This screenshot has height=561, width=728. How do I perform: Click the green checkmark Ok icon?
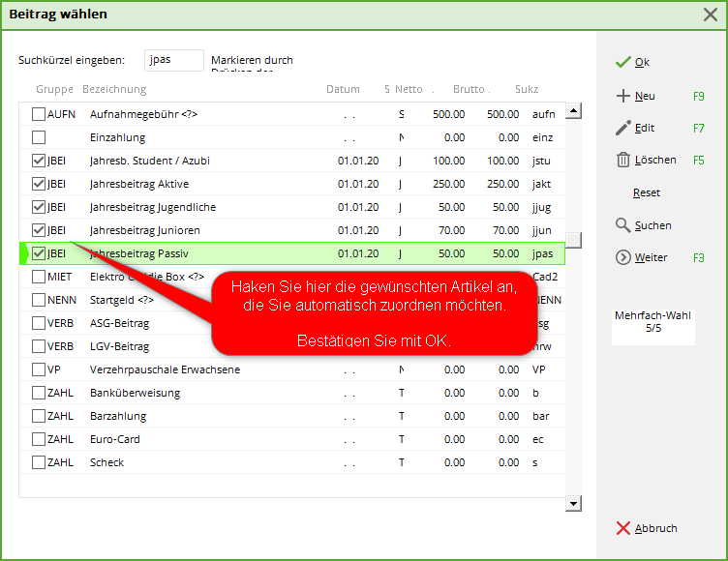[622, 62]
